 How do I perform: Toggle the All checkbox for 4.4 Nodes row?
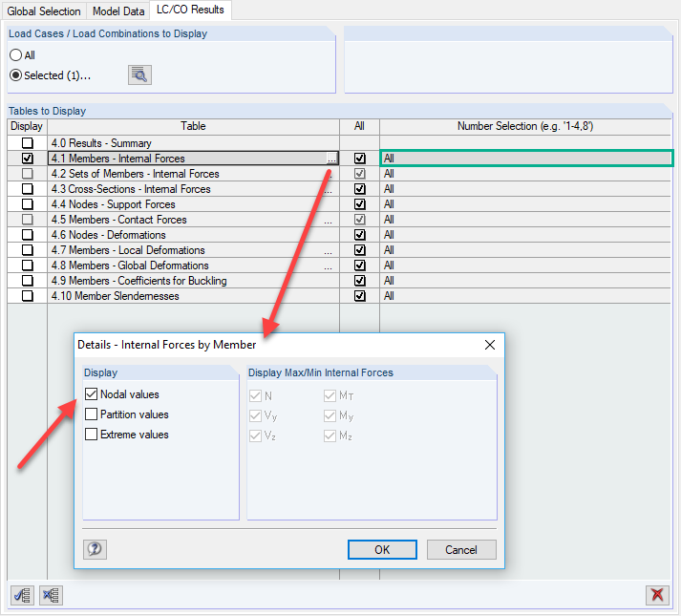(360, 204)
